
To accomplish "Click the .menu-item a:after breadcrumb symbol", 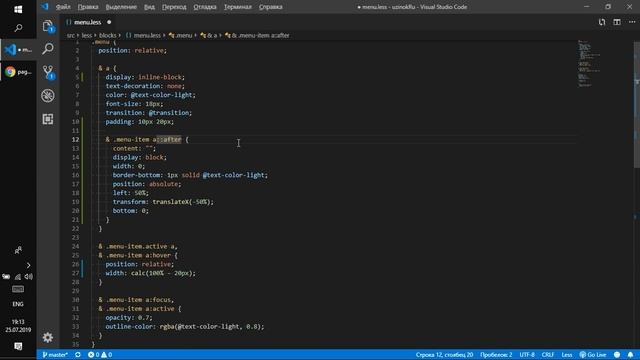I will click(x=257, y=36).
